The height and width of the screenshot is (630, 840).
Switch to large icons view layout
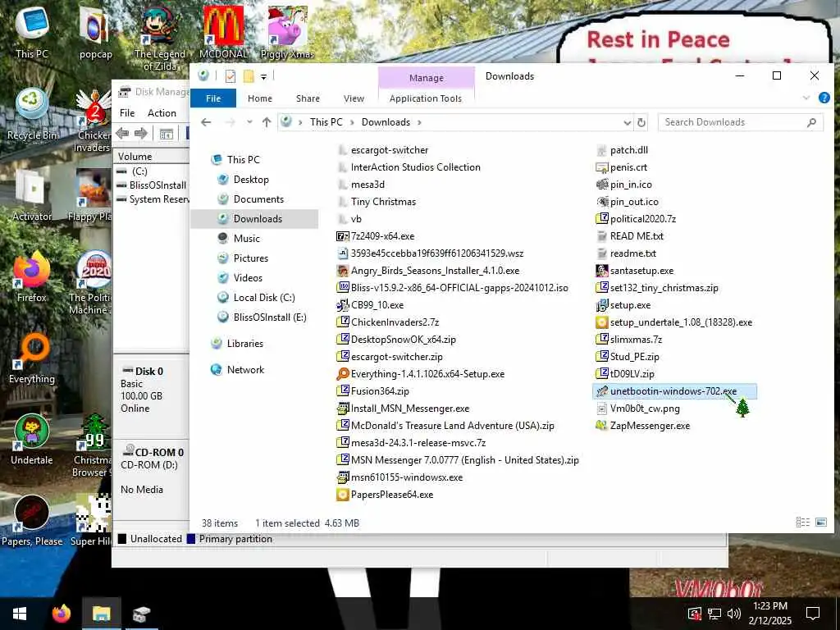point(820,523)
